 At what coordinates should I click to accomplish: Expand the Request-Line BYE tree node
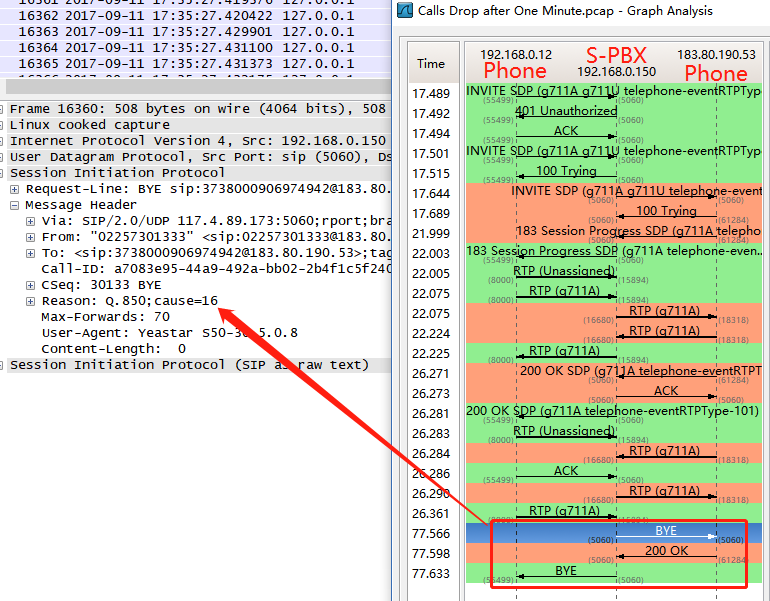(x=15, y=190)
